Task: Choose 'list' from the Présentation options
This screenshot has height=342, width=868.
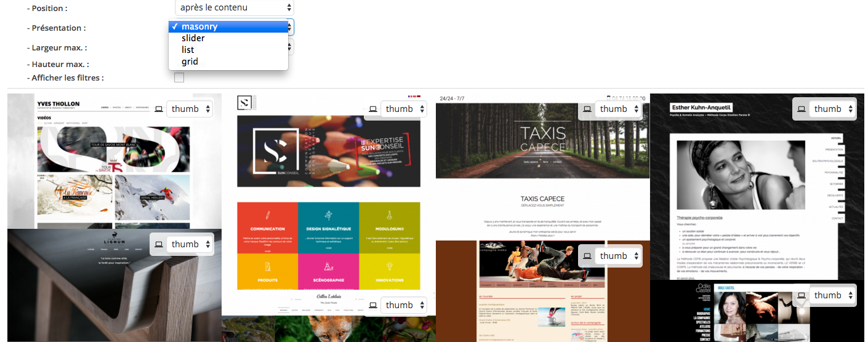Action: [x=188, y=50]
